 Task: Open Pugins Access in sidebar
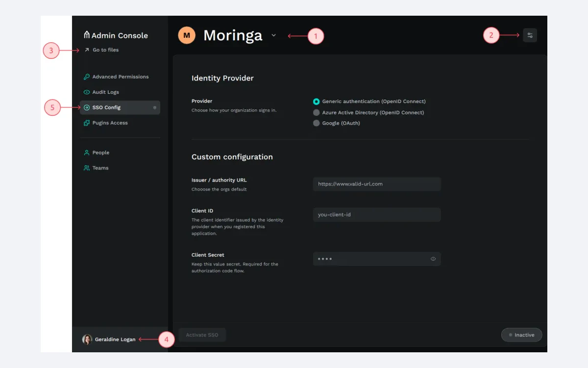[120, 123]
